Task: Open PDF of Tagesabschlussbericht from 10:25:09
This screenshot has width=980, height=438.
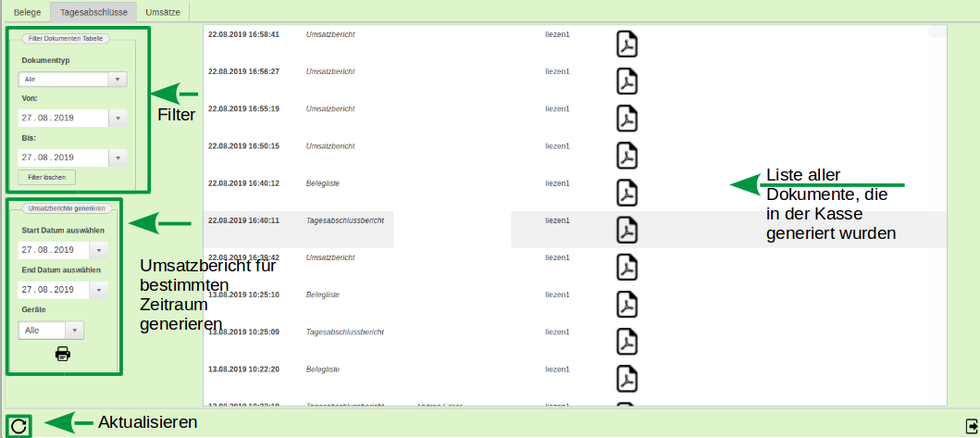Action: click(x=627, y=341)
